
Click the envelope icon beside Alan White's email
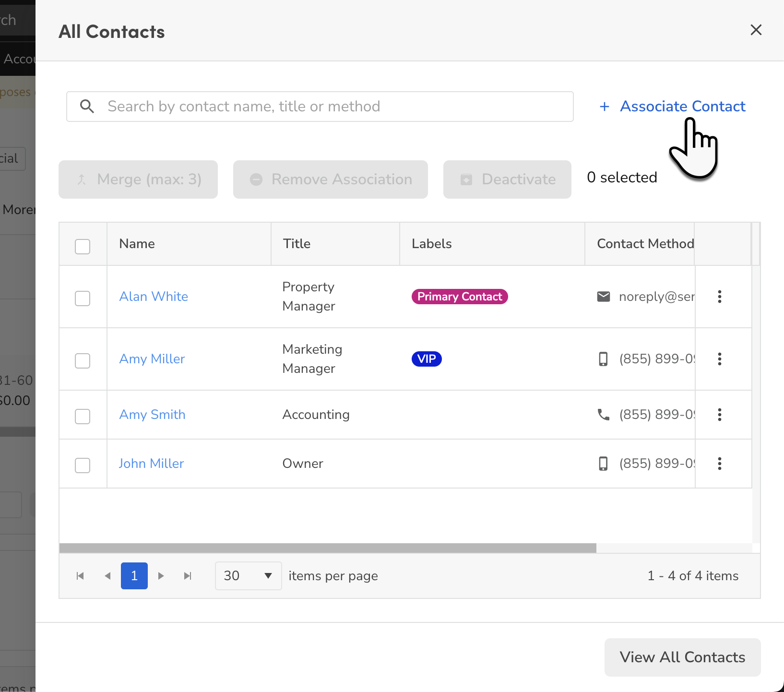[604, 297]
